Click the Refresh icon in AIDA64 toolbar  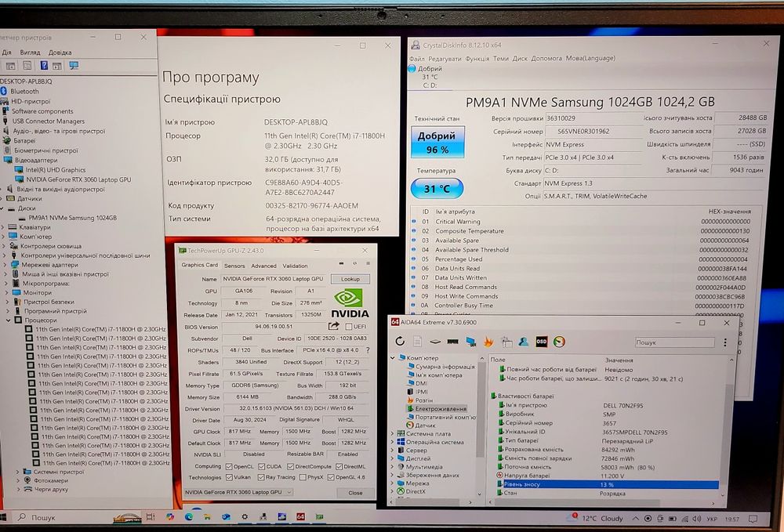[x=400, y=341]
